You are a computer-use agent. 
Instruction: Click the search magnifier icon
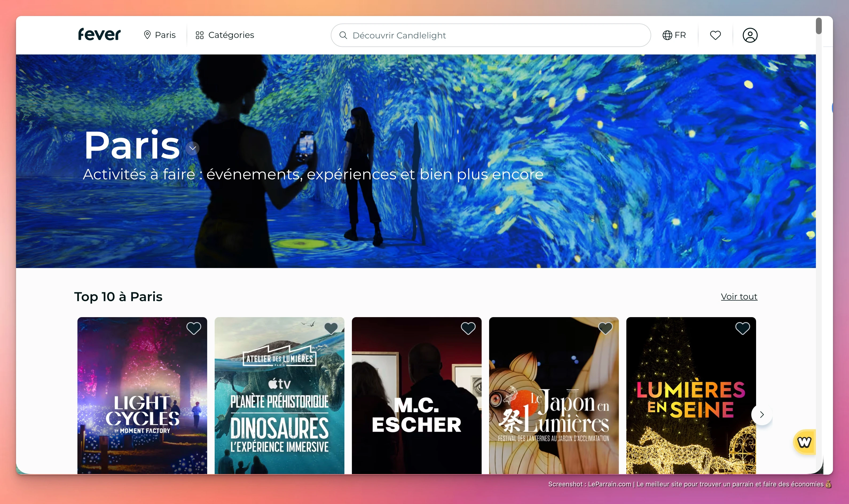343,35
